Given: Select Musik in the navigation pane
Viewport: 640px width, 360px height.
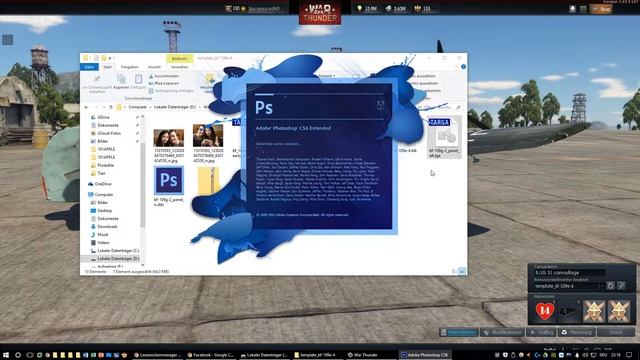Looking at the screenshot, I should pyautogui.click(x=103, y=235).
